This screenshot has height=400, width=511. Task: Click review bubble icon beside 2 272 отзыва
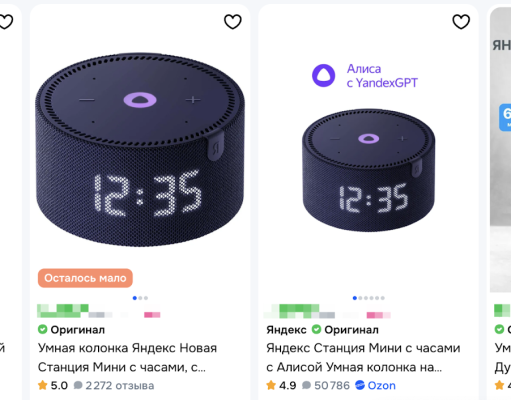coord(78,385)
